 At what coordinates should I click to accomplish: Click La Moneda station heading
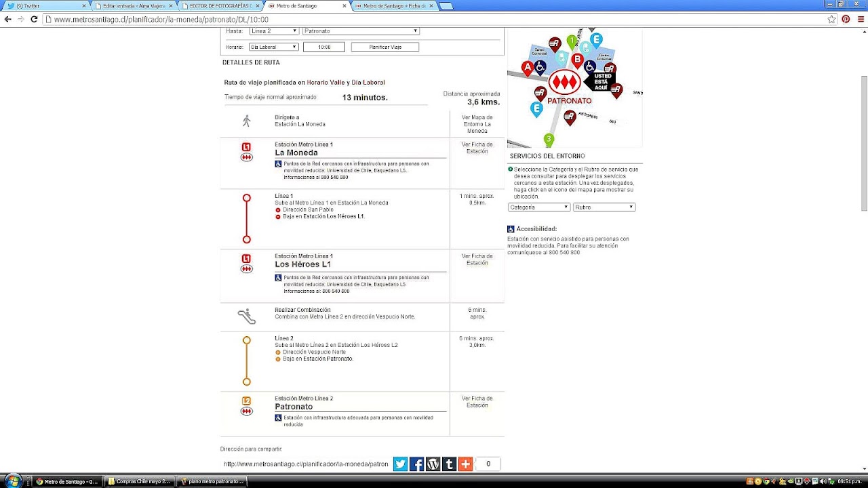tap(296, 152)
